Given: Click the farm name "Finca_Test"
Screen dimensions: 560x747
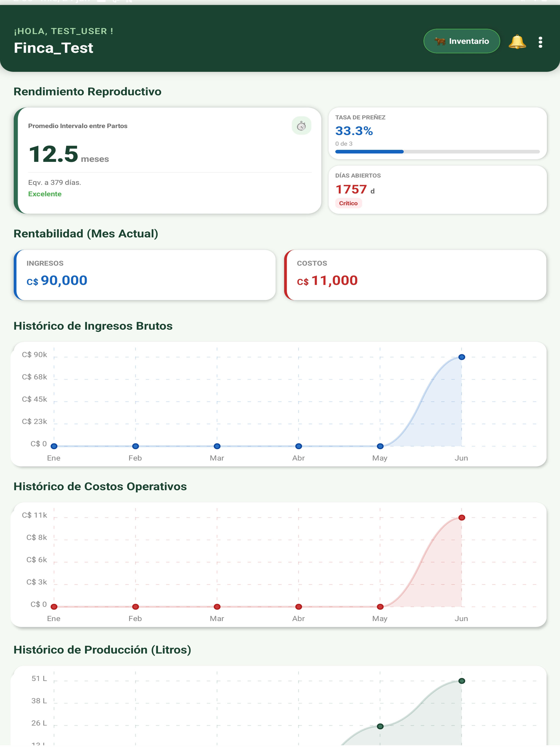Looking at the screenshot, I should 53,48.
